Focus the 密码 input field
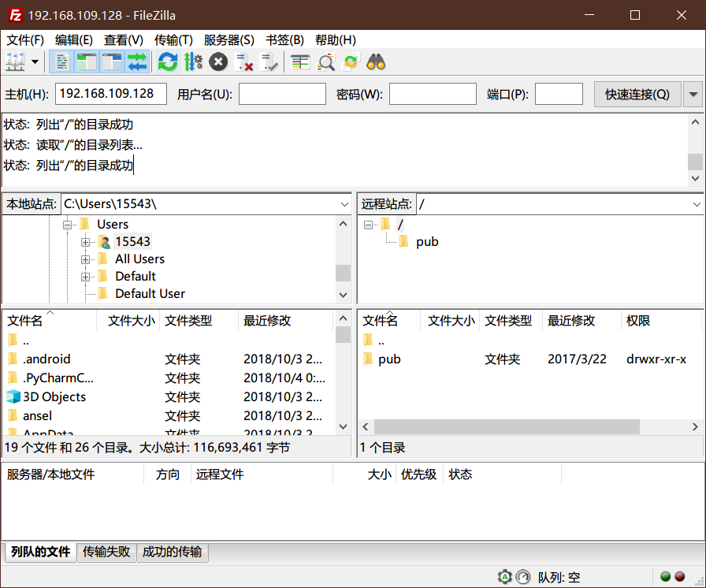 (433, 94)
